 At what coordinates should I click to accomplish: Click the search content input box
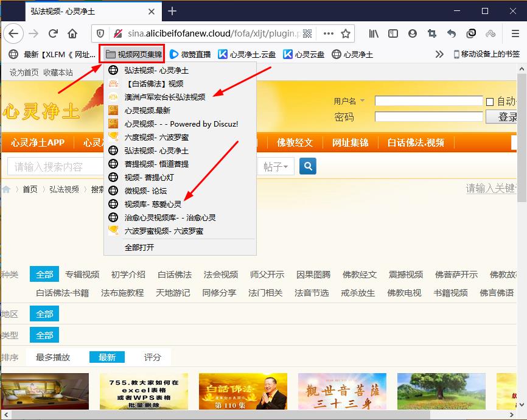pyautogui.click(x=56, y=166)
